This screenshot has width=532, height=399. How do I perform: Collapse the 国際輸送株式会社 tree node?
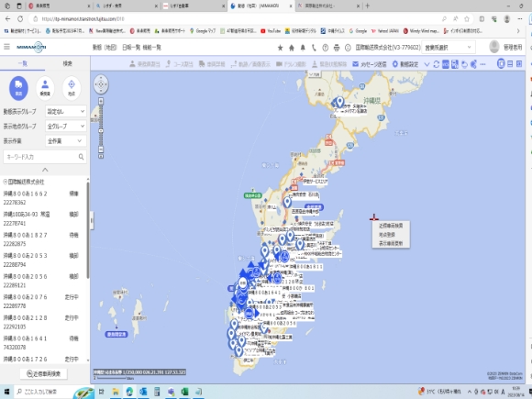(6, 182)
